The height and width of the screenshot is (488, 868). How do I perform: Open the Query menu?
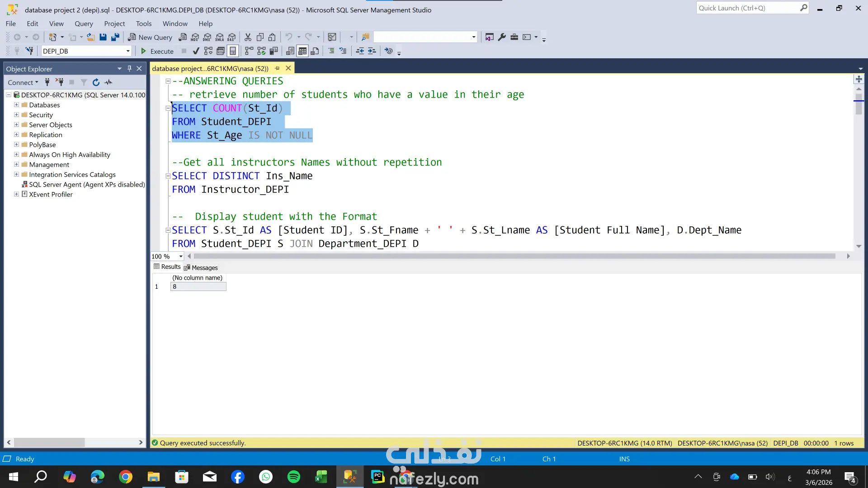(x=84, y=23)
